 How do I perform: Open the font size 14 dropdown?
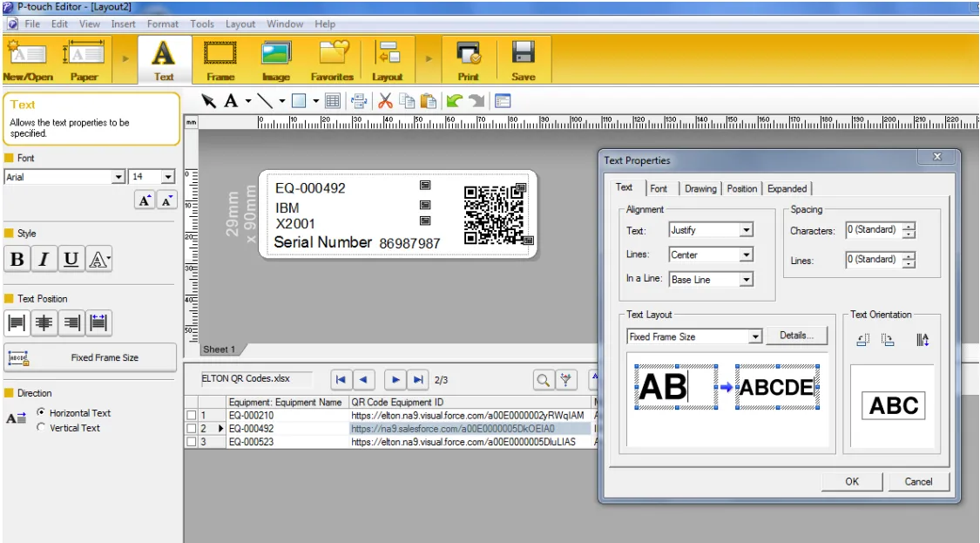(x=167, y=177)
